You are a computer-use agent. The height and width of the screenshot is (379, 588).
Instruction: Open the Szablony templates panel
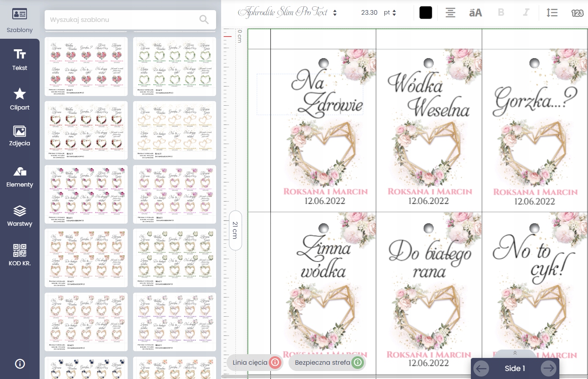(x=19, y=20)
